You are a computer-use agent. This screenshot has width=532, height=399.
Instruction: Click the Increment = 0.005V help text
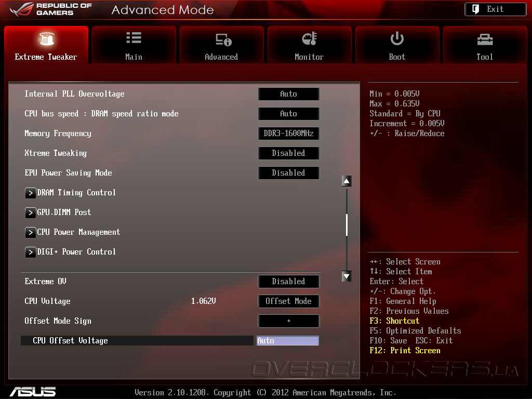click(x=407, y=123)
